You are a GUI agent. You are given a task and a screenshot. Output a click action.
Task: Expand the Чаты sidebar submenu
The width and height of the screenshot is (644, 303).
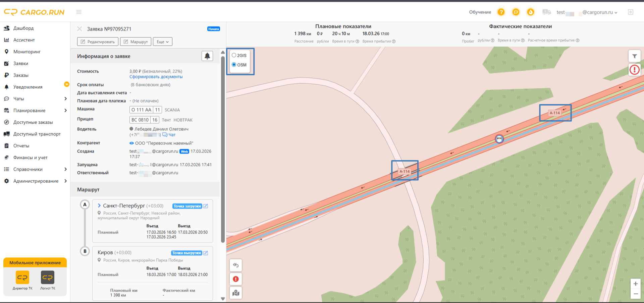tap(65, 99)
